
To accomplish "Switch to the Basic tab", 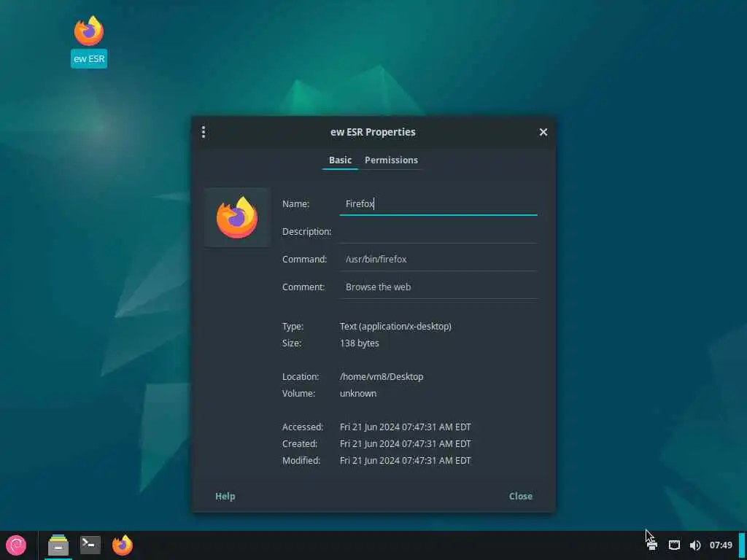I will click(340, 160).
